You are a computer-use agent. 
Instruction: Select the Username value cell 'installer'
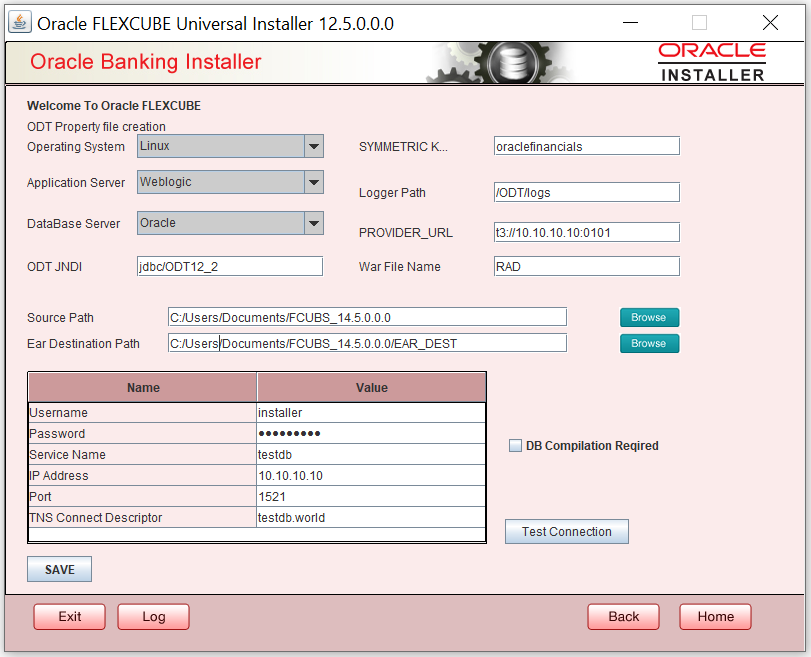pyautogui.click(x=371, y=413)
